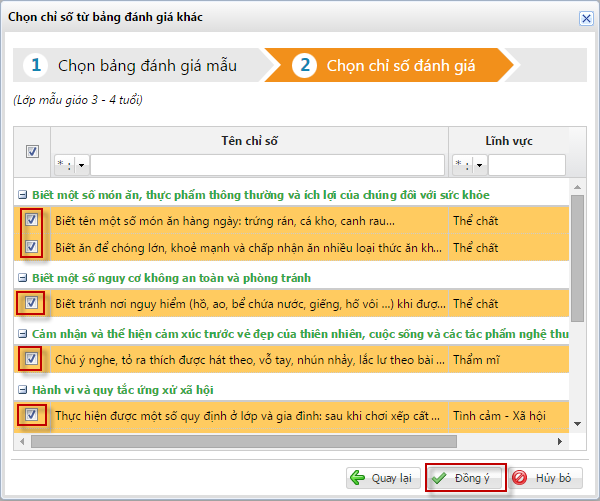Select row text 'Chú ý nghe, tỏ ra thích được hát theo'
The height and width of the screenshot is (501, 600).
(250, 360)
